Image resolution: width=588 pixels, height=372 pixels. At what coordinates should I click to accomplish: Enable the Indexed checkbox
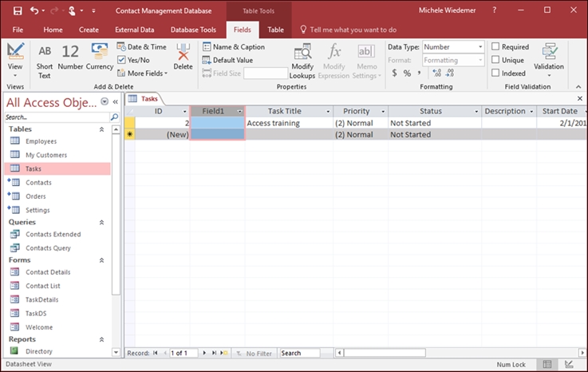[495, 73]
